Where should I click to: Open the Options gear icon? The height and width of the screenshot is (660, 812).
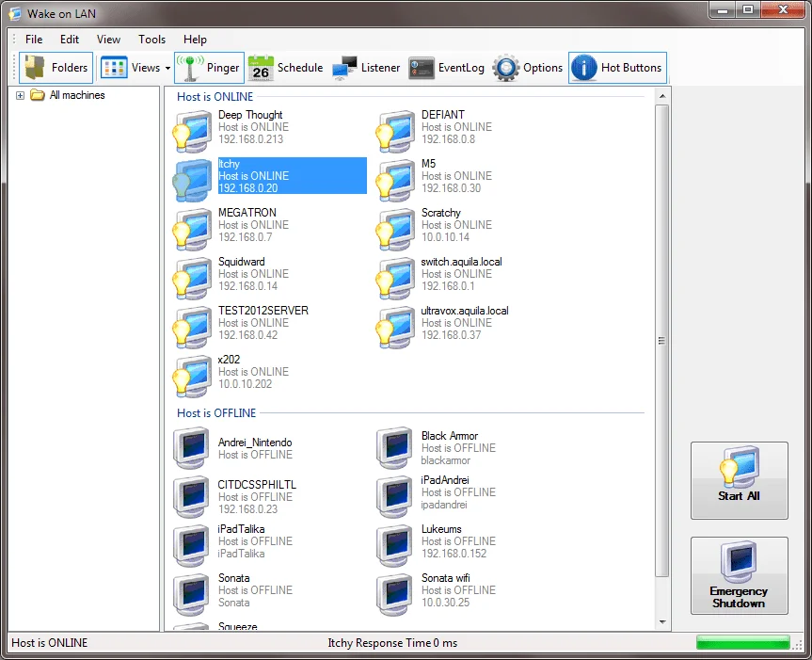click(x=506, y=68)
